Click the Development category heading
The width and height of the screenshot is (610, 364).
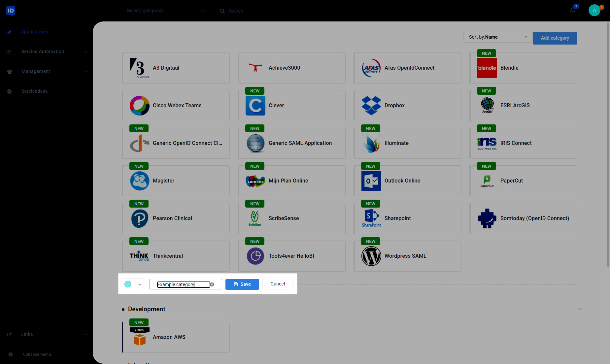click(x=147, y=309)
